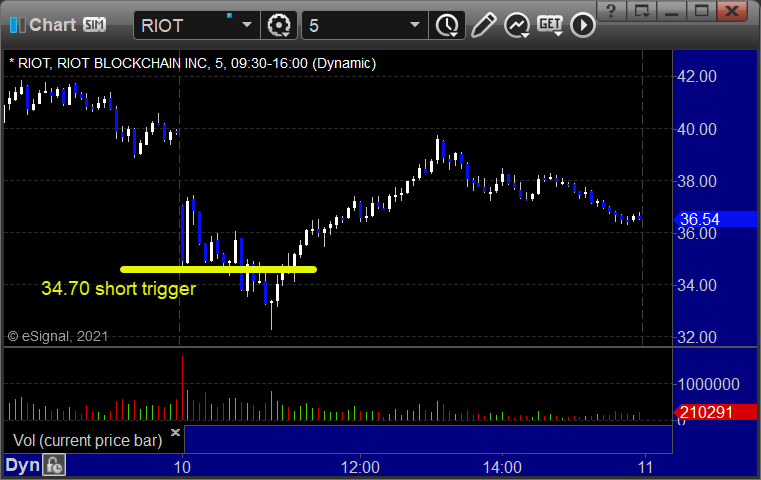Click the detach window button
Viewport: 761px width, 480px height.
[x=642, y=11]
